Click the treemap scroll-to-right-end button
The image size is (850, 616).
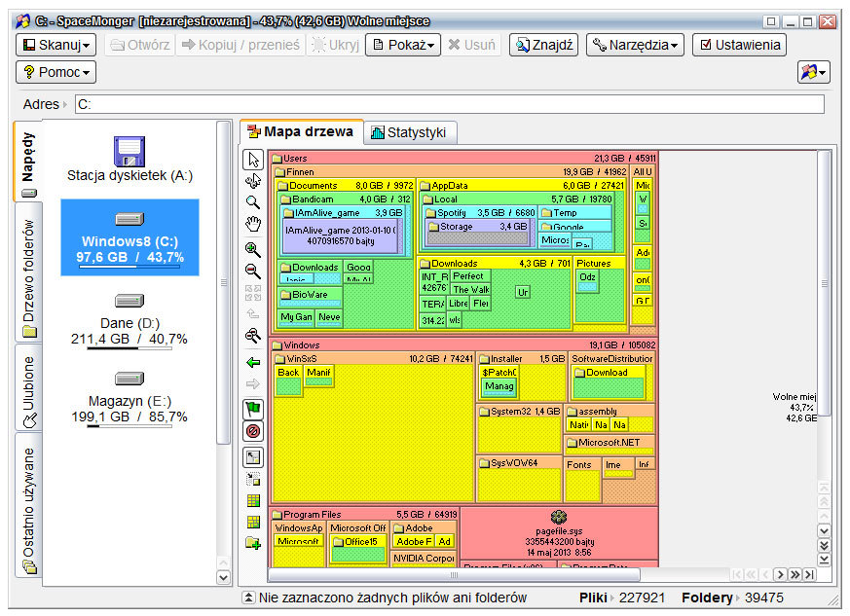point(809,574)
